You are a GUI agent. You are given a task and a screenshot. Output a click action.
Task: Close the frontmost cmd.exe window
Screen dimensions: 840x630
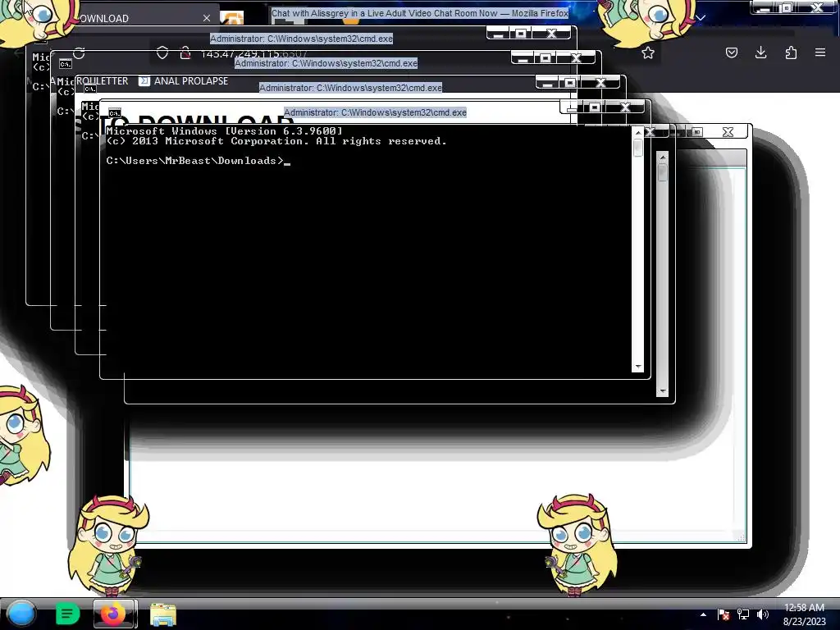(x=625, y=107)
